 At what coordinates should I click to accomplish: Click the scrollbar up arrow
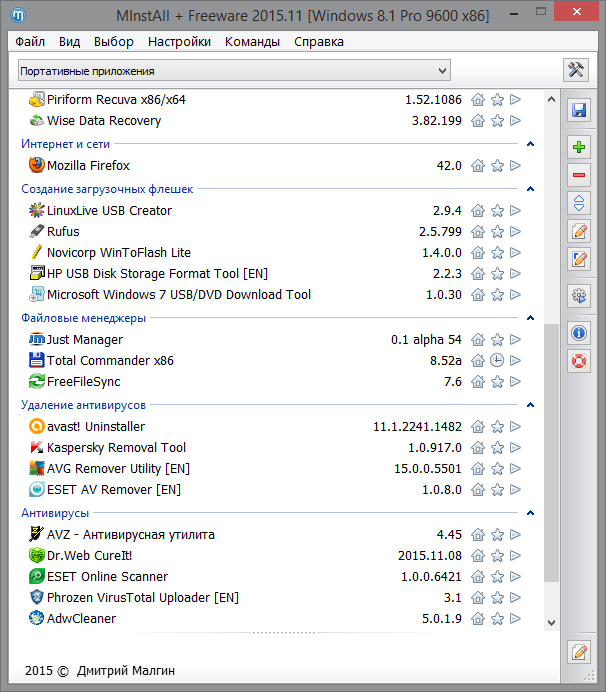click(551, 99)
